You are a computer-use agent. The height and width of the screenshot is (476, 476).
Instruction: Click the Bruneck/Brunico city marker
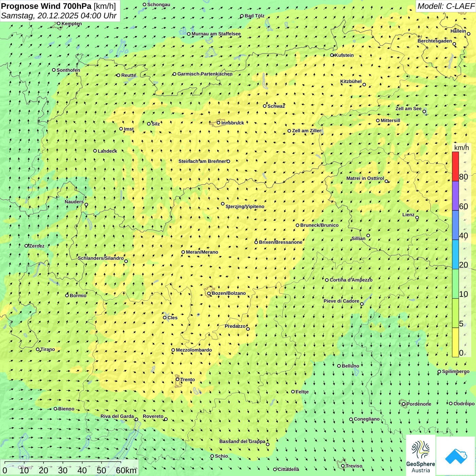pyautogui.click(x=297, y=225)
